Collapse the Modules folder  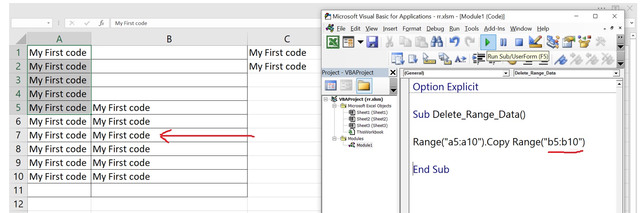[334, 138]
